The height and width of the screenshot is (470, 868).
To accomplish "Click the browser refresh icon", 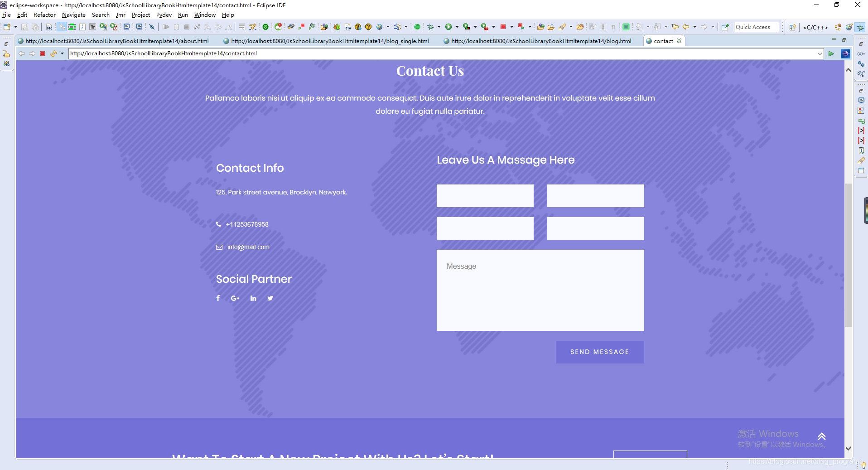I will tap(53, 53).
